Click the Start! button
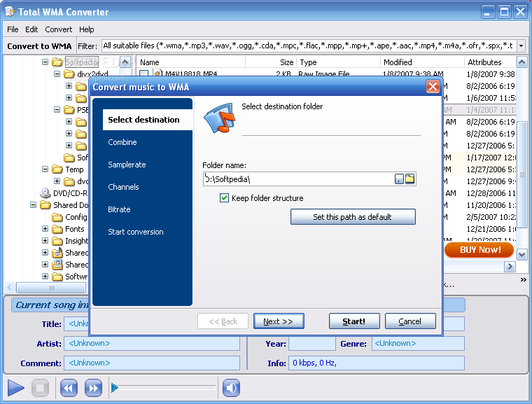Image resolution: width=532 pixels, height=404 pixels. (354, 321)
